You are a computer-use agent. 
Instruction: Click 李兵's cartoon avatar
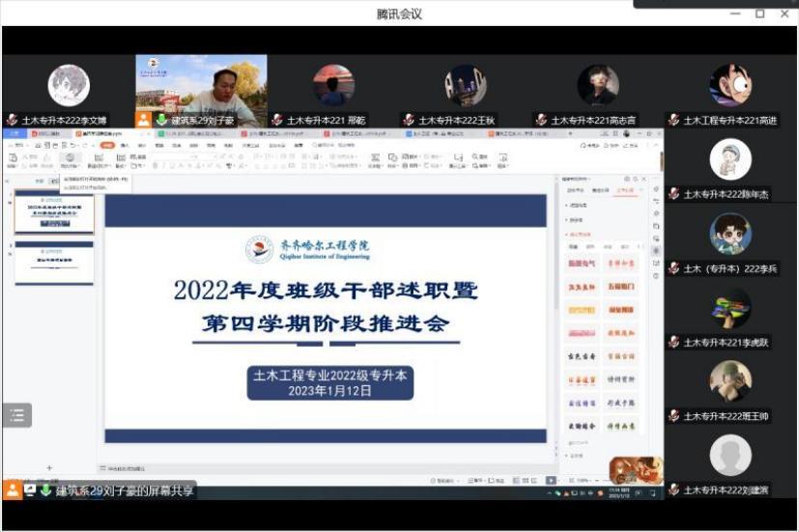tap(729, 234)
